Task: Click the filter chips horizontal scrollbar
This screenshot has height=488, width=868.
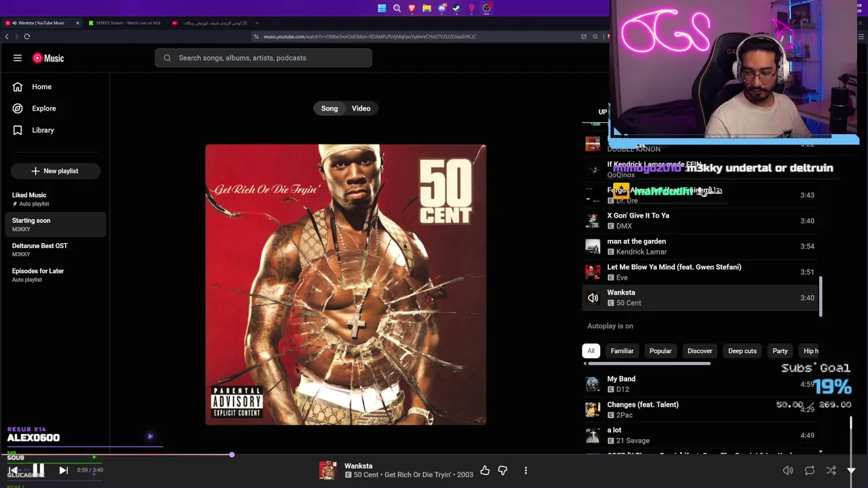Action: [x=649, y=364]
